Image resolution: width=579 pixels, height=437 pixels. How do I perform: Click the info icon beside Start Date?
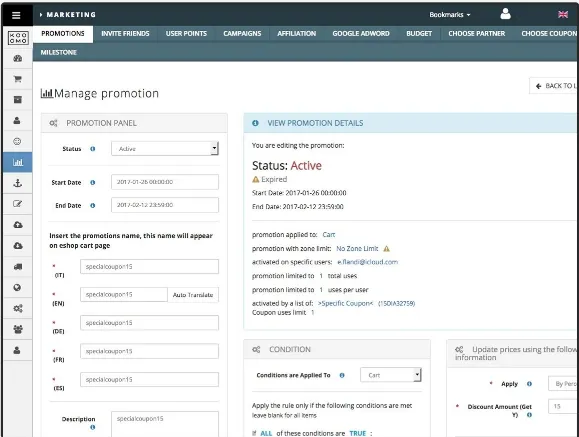(93, 182)
